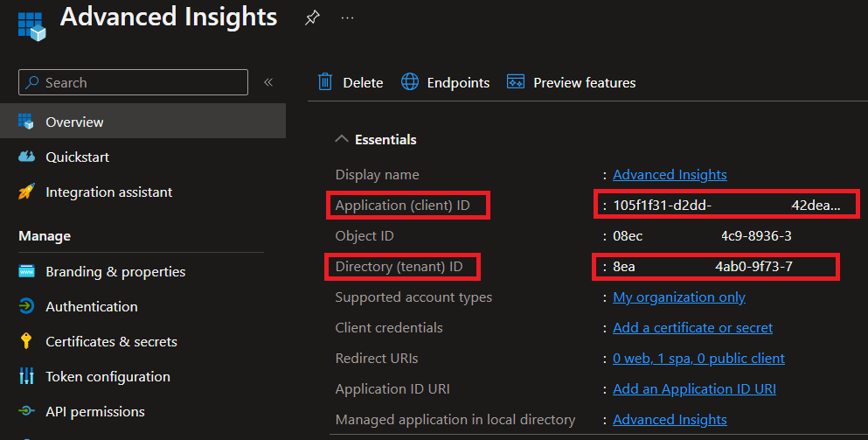
Task: Click the Advanced Insights display name link
Action: 670,175
